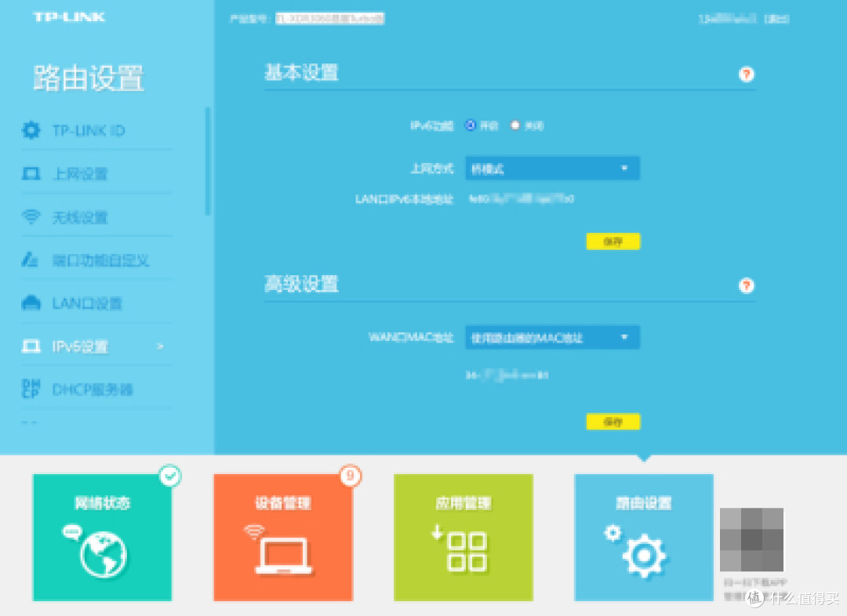This screenshot has width=847, height=616.
Task: Enable IPv6 by selecting 开启
Action: click(471, 125)
